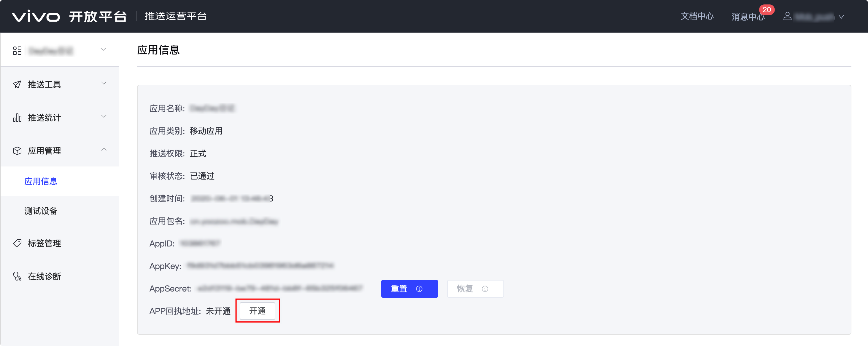Click the user account avatar icon
This screenshot has height=346, width=868.
pos(787,16)
